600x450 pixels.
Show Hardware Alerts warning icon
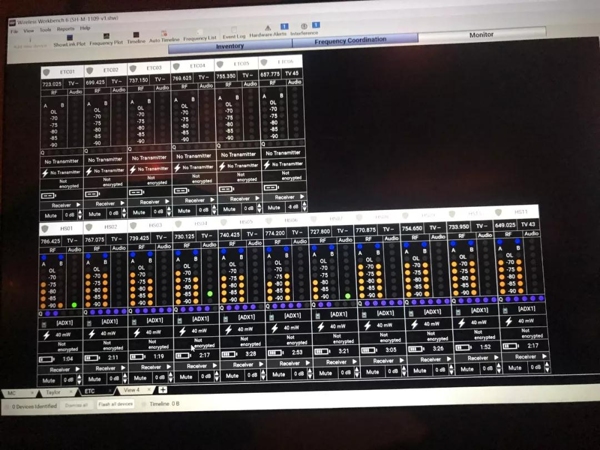coord(268,28)
